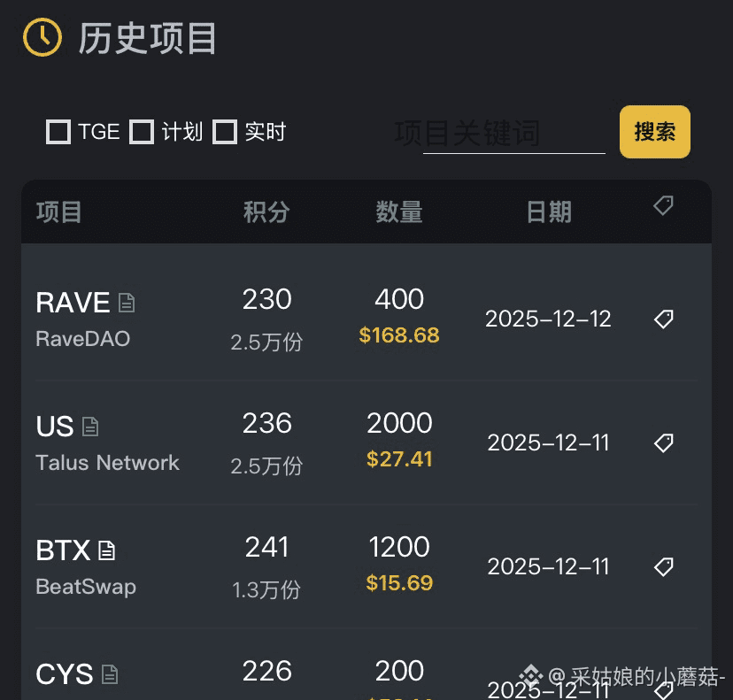Viewport: 733px width, 700px height.
Task: Sort by the 数量 column header
Action: 399,212
